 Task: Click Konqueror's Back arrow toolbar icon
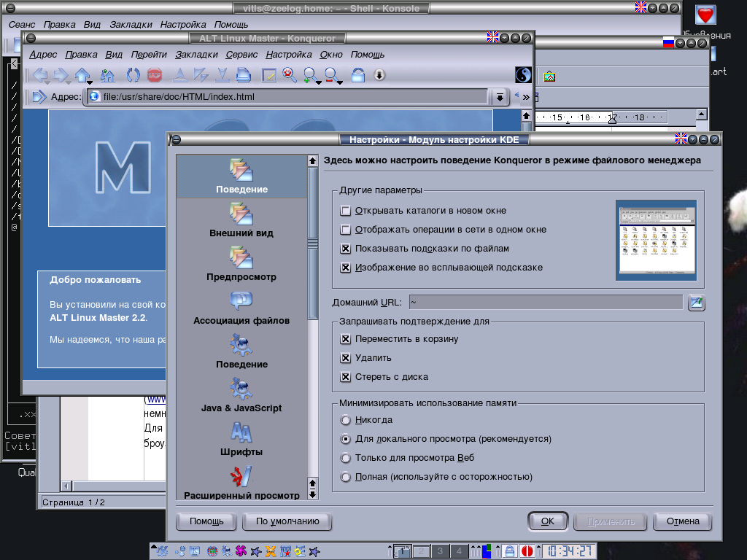39,75
